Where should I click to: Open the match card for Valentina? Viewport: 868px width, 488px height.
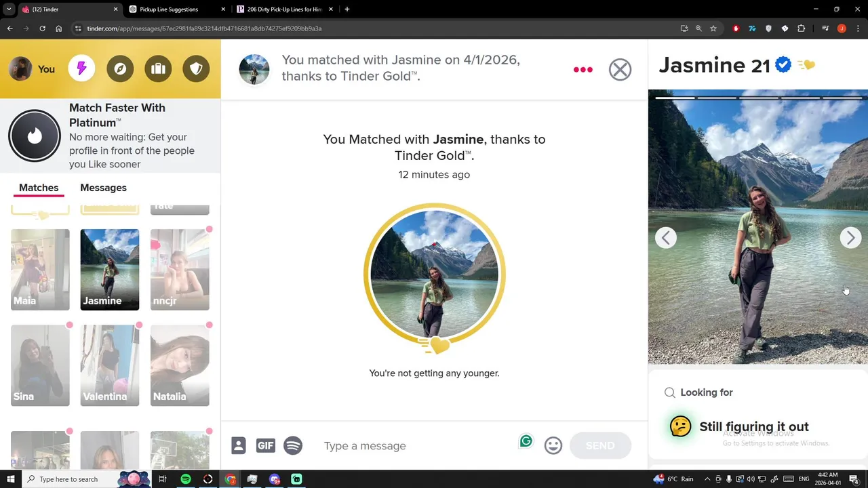[x=110, y=365]
